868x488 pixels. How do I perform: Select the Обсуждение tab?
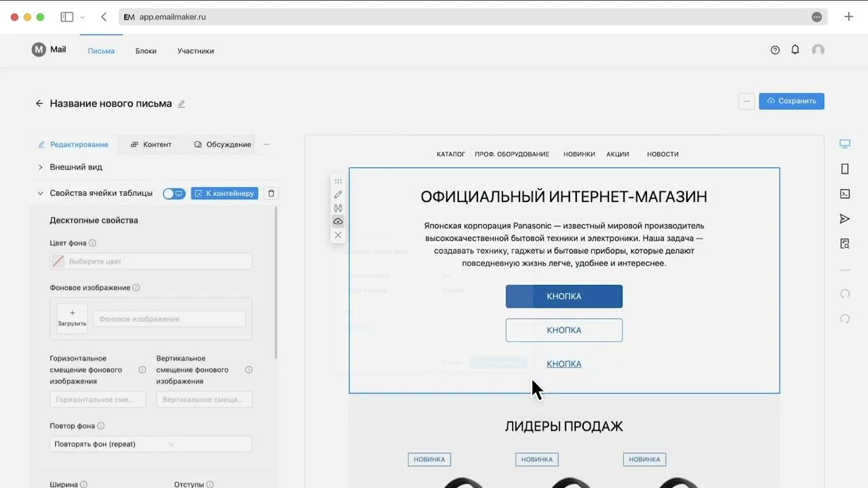[x=222, y=144]
